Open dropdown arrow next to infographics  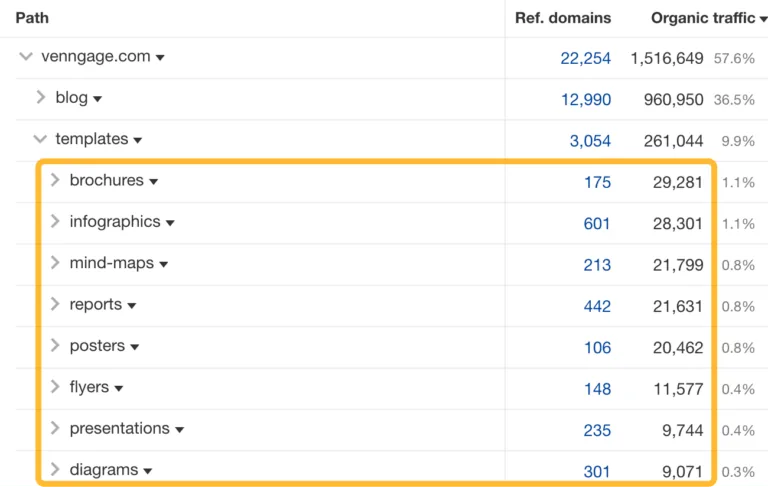[x=170, y=223]
